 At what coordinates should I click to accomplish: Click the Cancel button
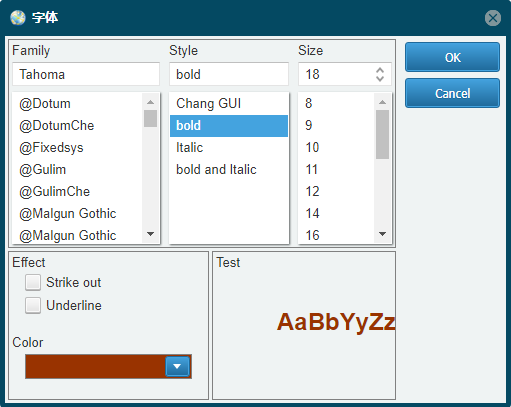[452, 93]
